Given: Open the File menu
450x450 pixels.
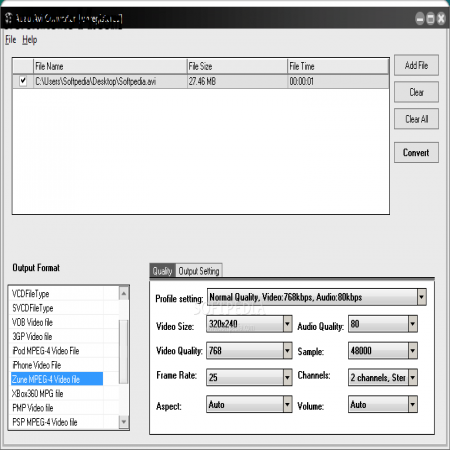Looking at the screenshot, I should click(10, 40).
